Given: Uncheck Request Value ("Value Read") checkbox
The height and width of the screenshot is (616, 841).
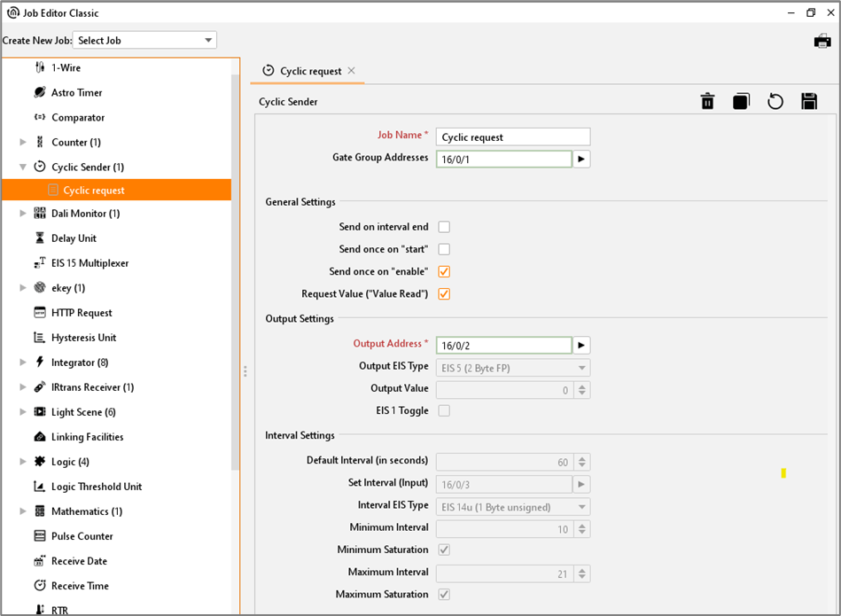Looking at the screenshot, I should 444,294.
